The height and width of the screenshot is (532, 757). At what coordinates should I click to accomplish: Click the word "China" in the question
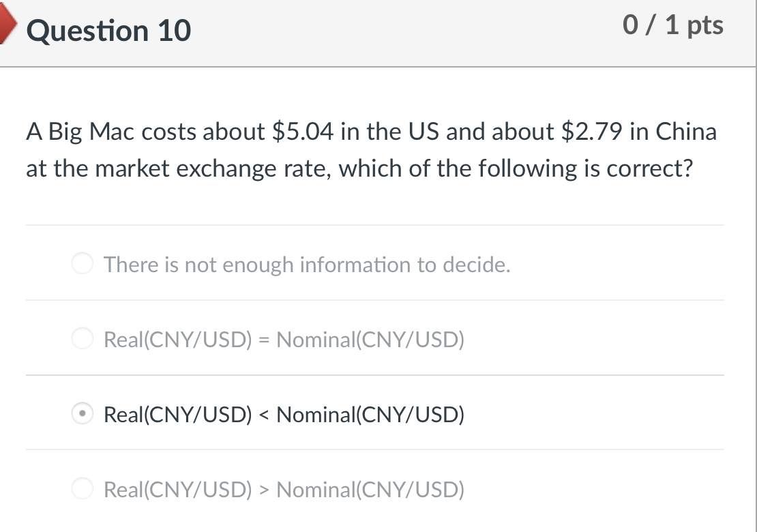(x=686, y=131)
